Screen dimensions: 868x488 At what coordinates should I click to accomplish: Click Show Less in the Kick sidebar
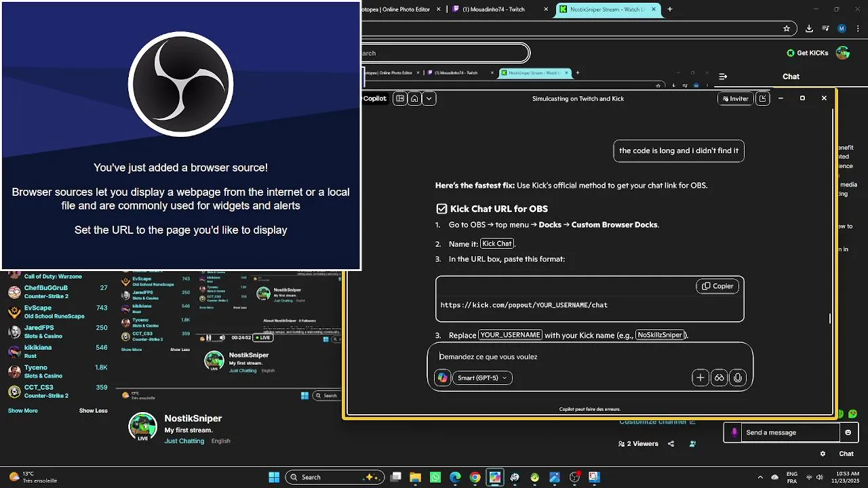click(93, 411)
